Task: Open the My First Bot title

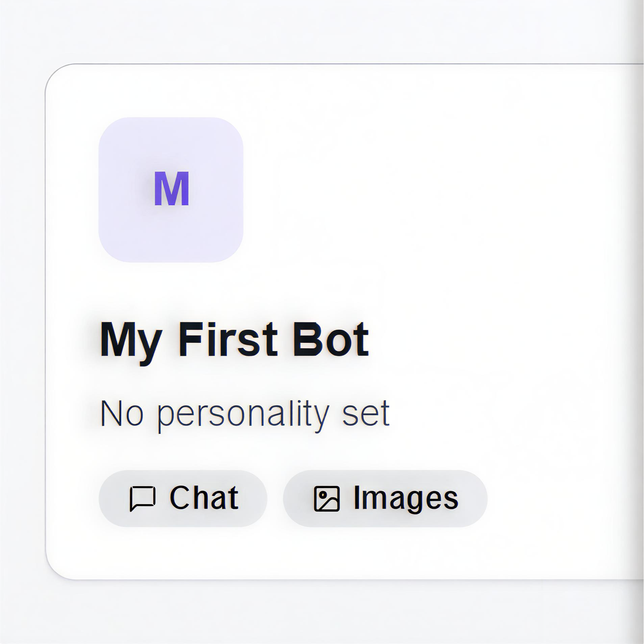Action: tap(234, 339)
